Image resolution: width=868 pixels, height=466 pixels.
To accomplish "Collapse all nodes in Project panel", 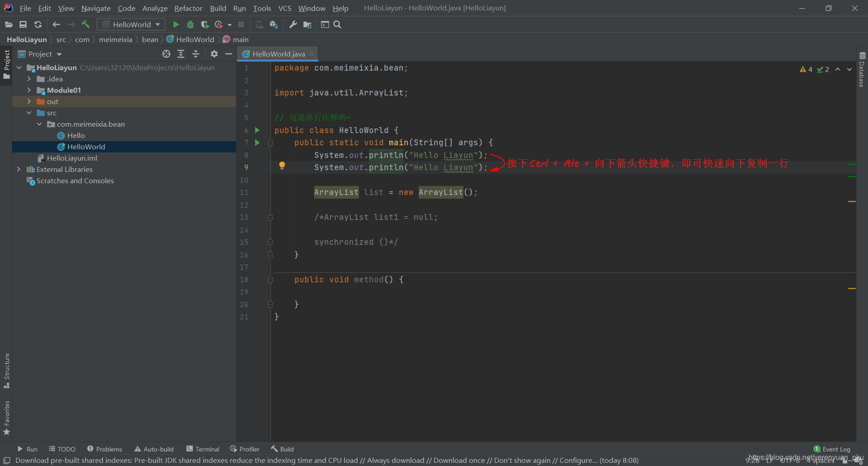I will pos(196,54).
